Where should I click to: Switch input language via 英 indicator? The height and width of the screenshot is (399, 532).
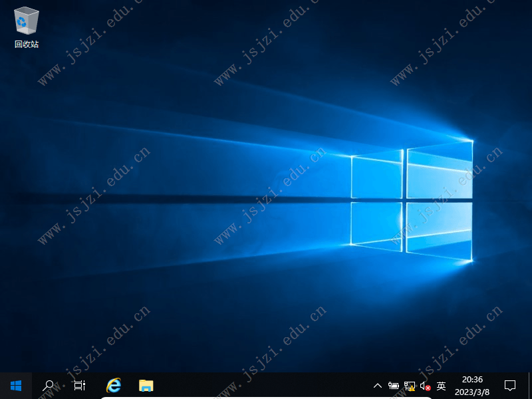tap(441, 386)
